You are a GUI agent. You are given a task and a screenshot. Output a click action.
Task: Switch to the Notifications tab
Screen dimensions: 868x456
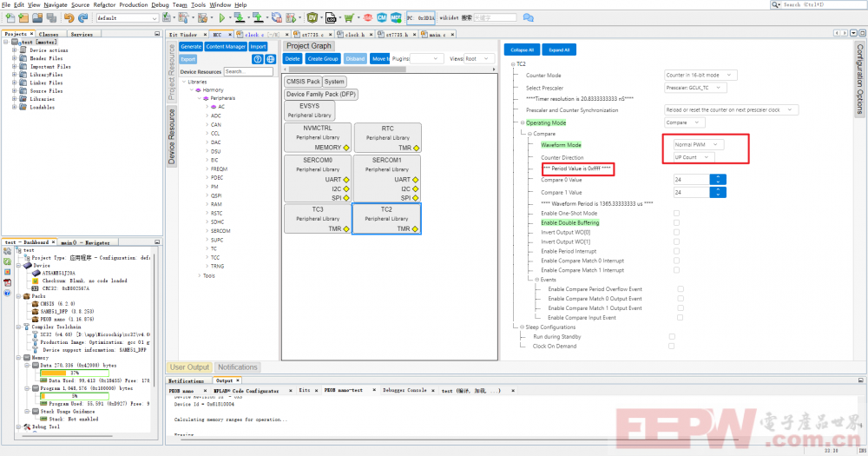click(238, 367)
